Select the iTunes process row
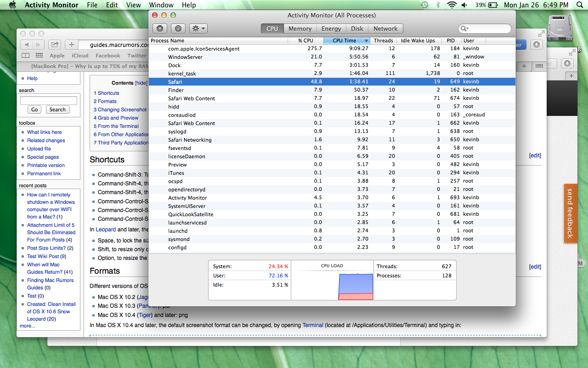 click(x=332, y=172)
